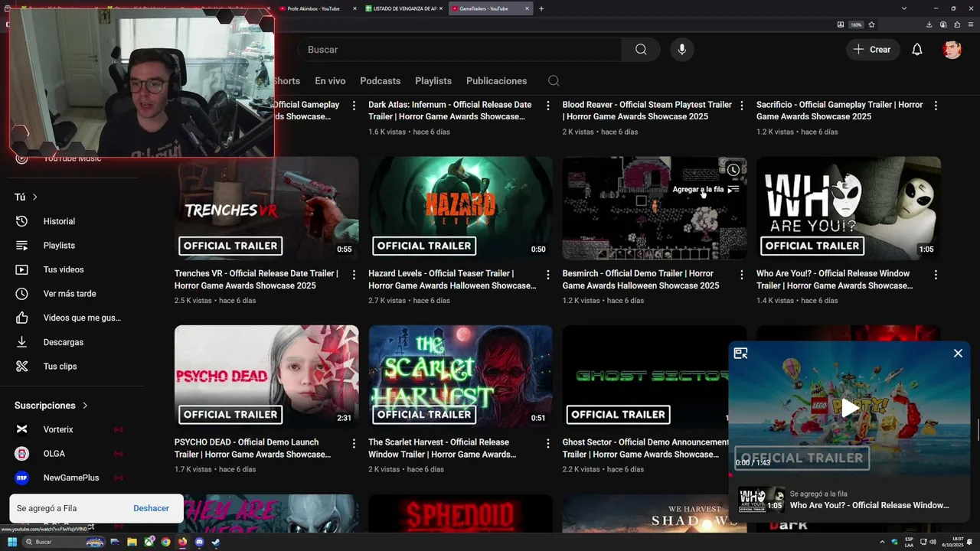Expand the miniplayer to full watch page
980x551 pixels.
740,353
